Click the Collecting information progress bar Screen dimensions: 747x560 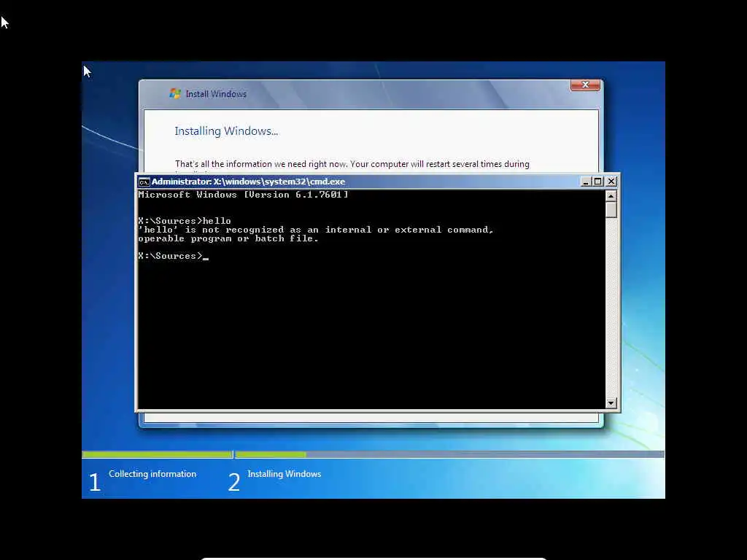[158, 454]
